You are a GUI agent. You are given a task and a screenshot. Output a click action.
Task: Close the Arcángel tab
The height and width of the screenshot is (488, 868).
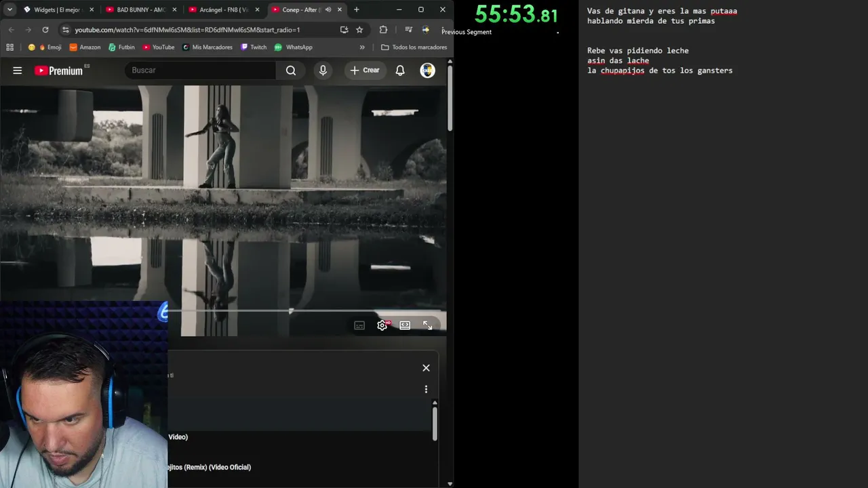(x=257, y=9)
